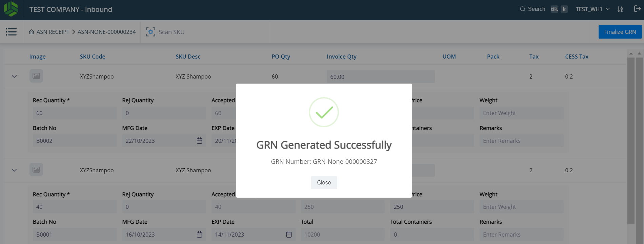Click the green company logo icon

click(x=11, y=9)
